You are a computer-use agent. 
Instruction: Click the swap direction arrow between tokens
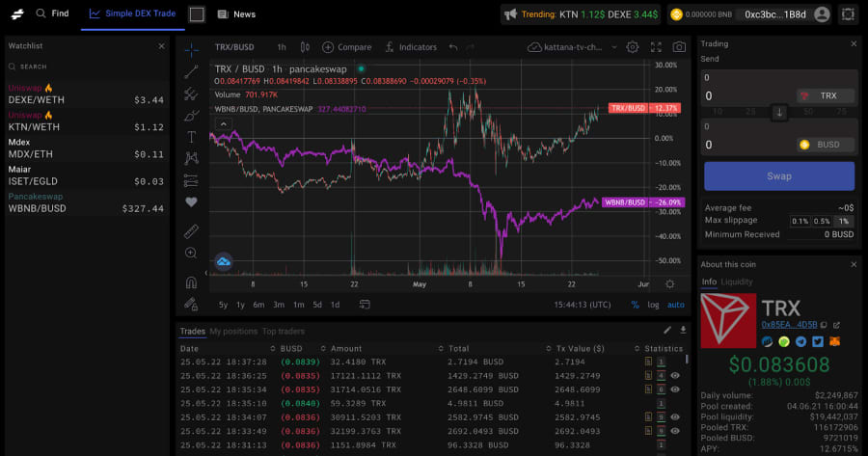tap(779, 113)
